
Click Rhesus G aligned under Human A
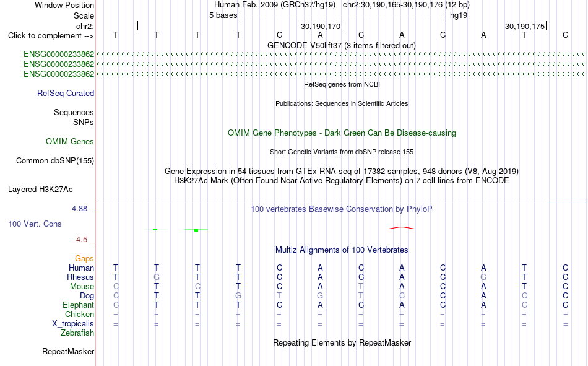coord(483,277)
